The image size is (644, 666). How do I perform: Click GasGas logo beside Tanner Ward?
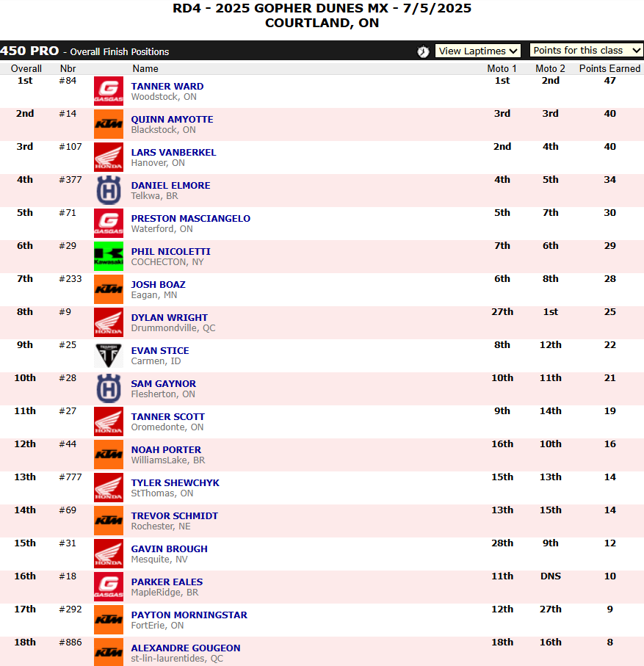point(109,91)
